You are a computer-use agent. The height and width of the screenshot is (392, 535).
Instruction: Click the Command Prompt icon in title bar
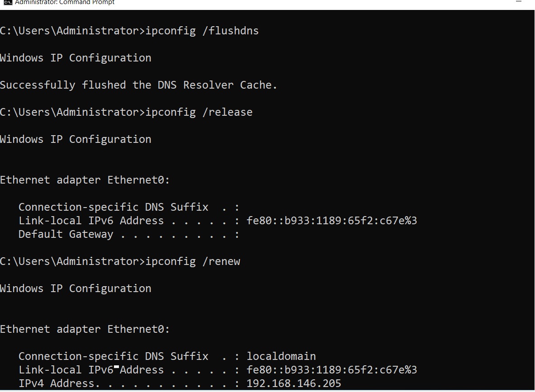[x=8, y=2]
